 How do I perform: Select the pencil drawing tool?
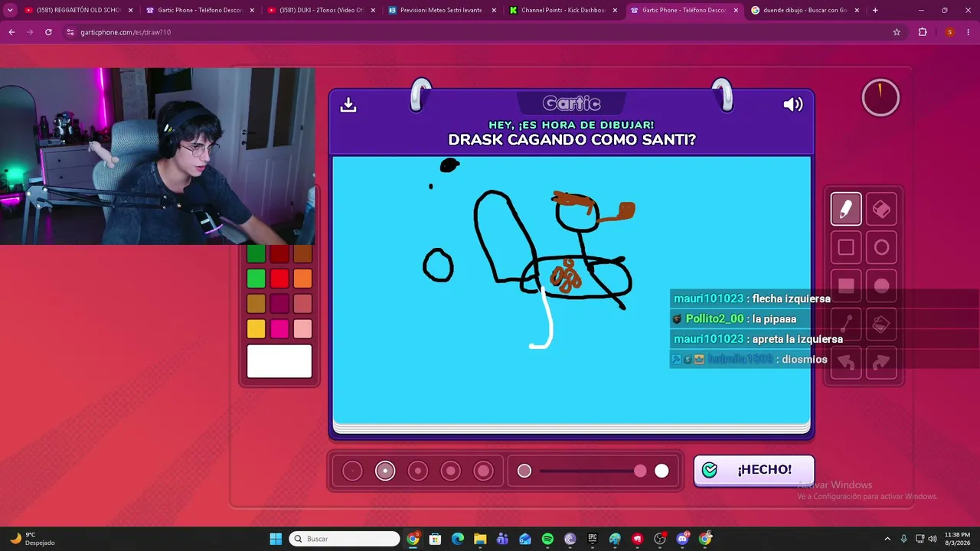click(x=846, y=209)
